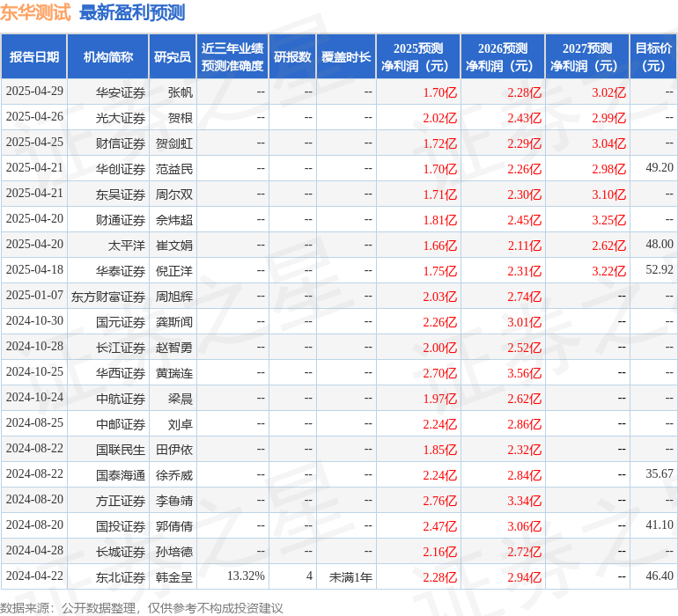
Task: Click the 覆盖时长 column header
Action: point(346,57)
